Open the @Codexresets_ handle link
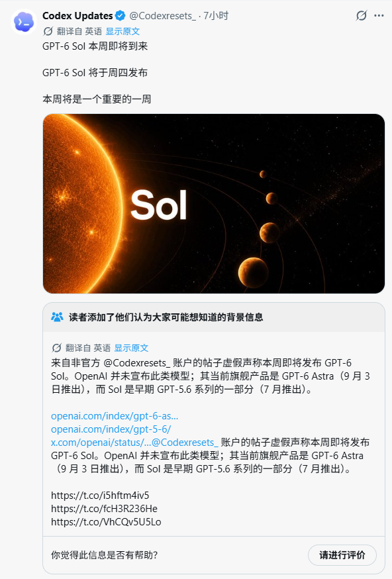392x579 pixels. 162,16
